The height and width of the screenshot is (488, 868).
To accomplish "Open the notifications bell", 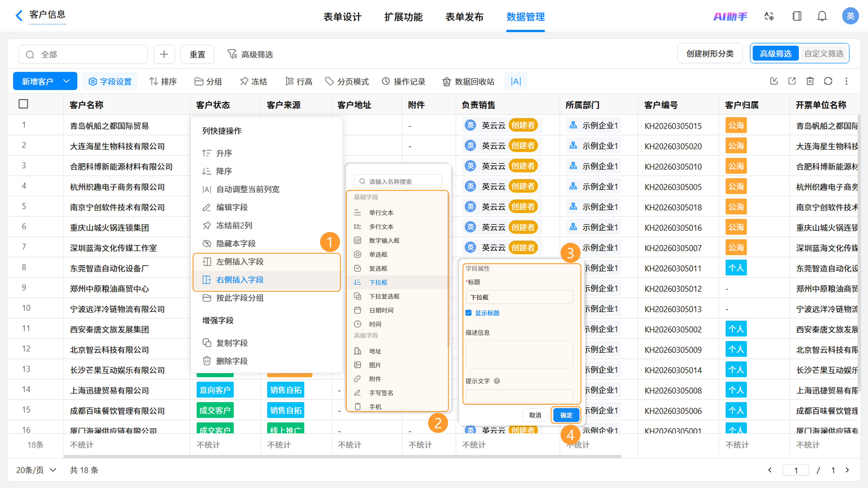I will (x=822, y=16).
